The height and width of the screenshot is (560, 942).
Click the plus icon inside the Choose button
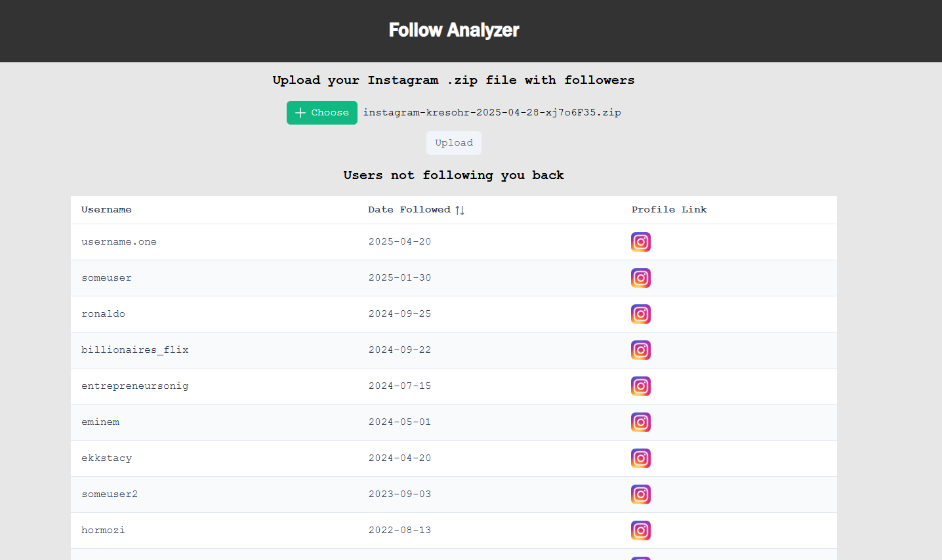click(300, 112)
